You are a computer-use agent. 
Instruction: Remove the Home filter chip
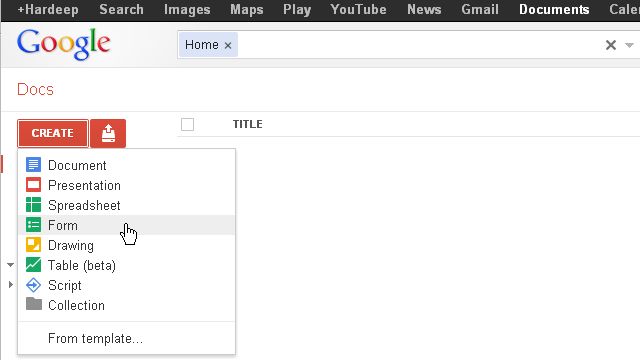point(228,46)
